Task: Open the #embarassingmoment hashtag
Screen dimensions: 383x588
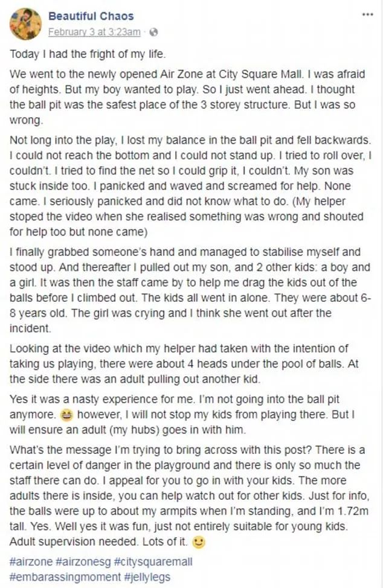Action: (65, 577)
